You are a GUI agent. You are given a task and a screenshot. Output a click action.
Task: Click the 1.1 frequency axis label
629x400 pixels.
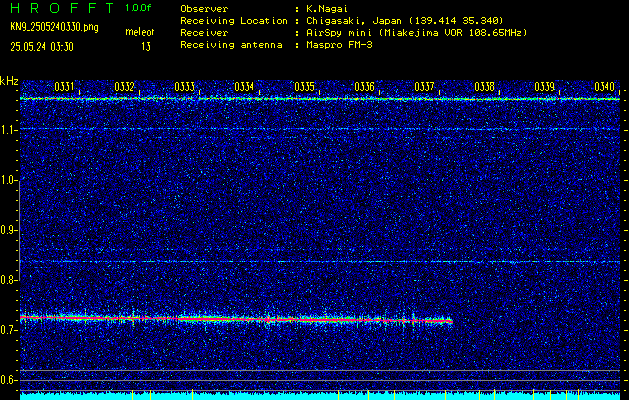coord(8,130)
